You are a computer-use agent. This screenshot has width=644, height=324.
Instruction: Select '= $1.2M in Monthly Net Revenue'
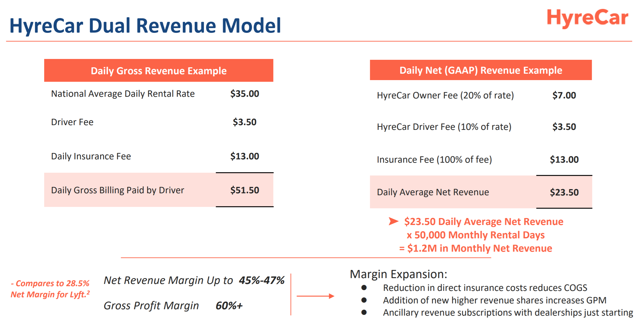click(475, 248)
